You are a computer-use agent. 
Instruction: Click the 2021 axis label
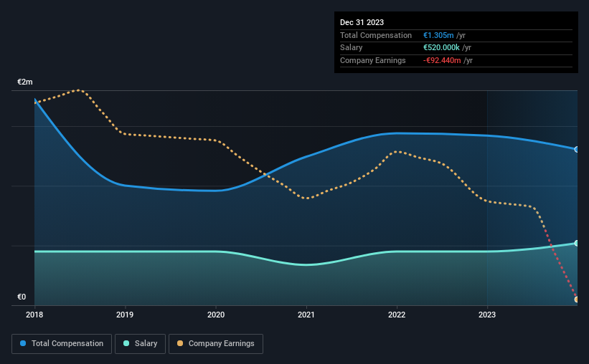(306, 315)
